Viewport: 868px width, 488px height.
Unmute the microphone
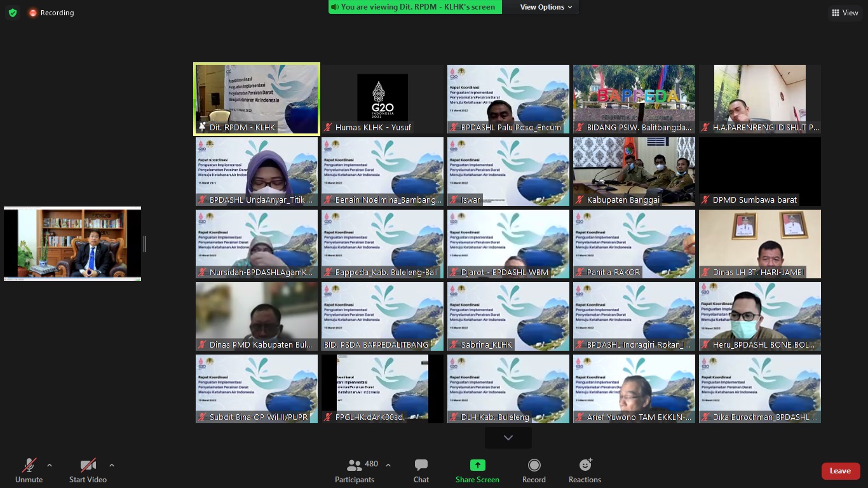[x=29, y=471]
